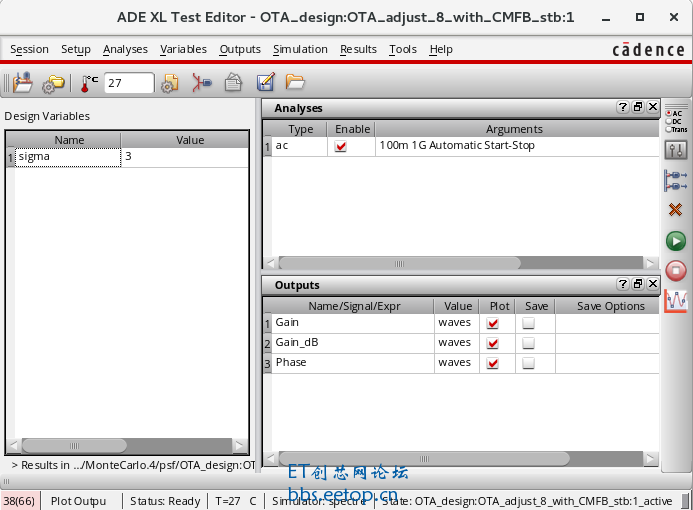Viewport: 693px width, 510px height.
Task: Open the Variables menu
Action: 183,49
